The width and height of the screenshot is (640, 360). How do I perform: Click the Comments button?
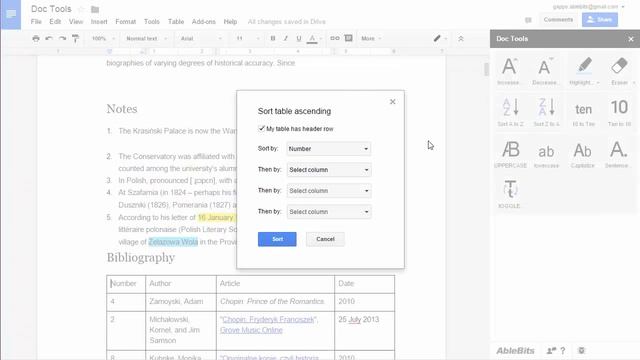(x=558, y=20)
